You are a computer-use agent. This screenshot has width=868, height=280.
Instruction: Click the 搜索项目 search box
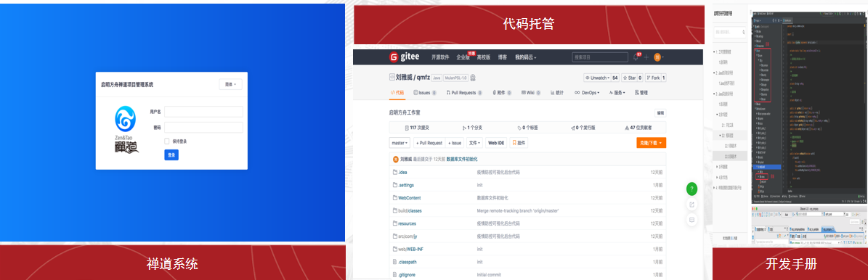(599, 57)
